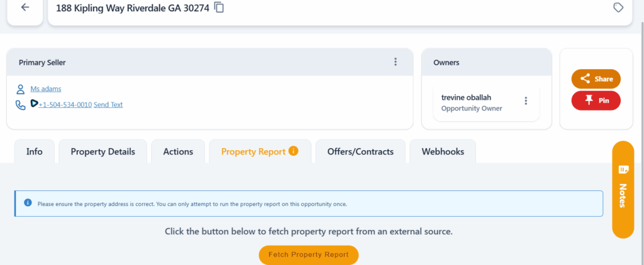Click the Property Report info badge icon
The height and width of the screenshot is (265, 644).
[293, 151]
